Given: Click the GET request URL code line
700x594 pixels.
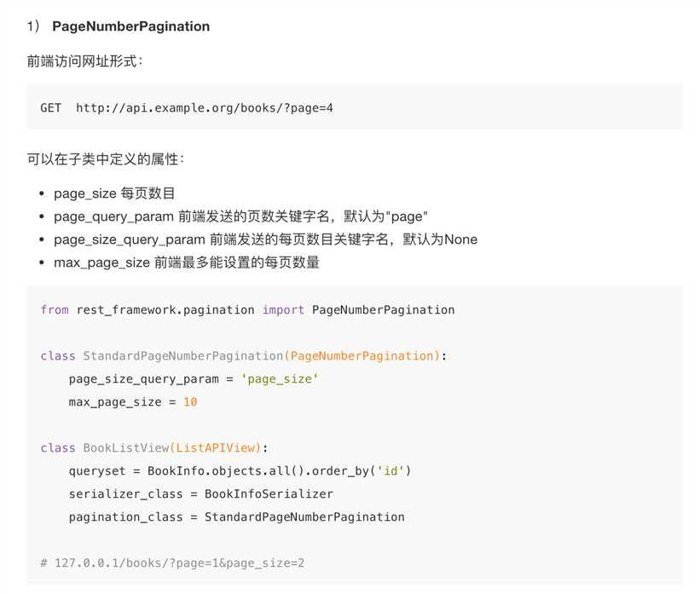Looking at the screenshot, I should point(186,108).
